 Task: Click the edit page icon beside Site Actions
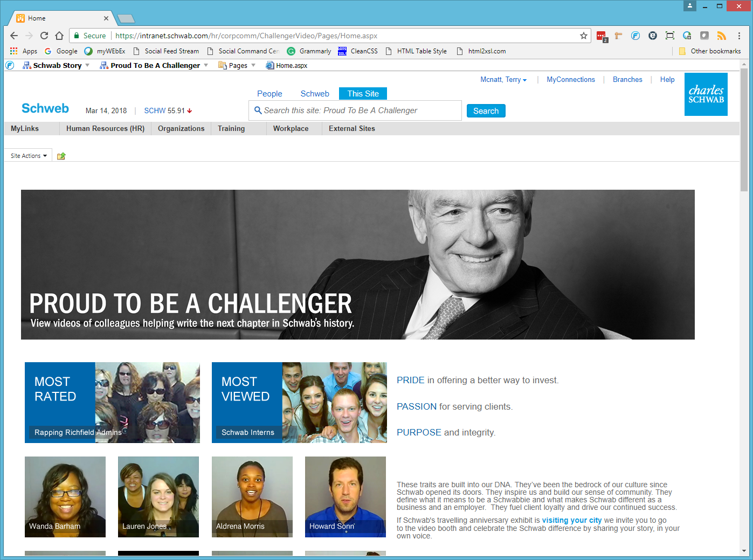coord(61,156)
